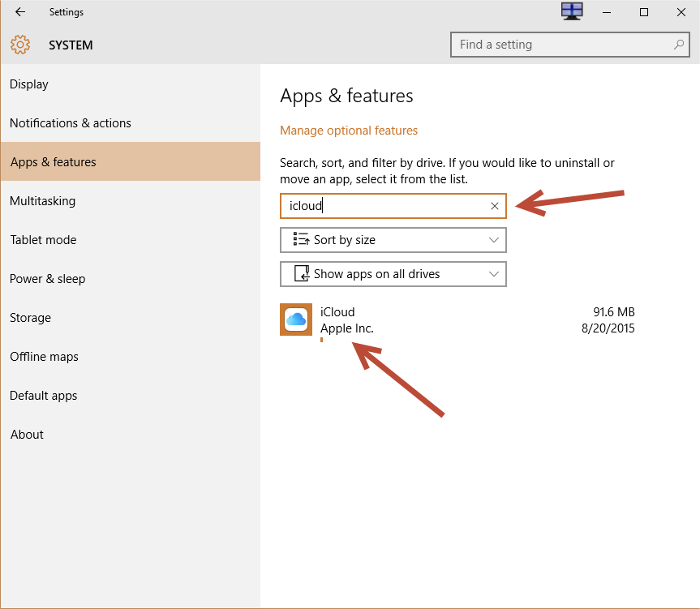Navigate to Storage settings
The image size is (700, 609).
30,318
